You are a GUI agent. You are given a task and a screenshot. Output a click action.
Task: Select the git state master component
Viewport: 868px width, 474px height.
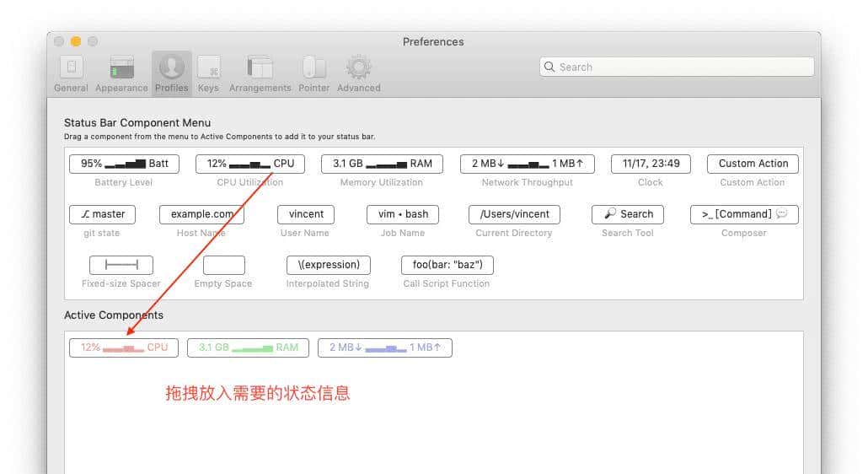(103, 214)
